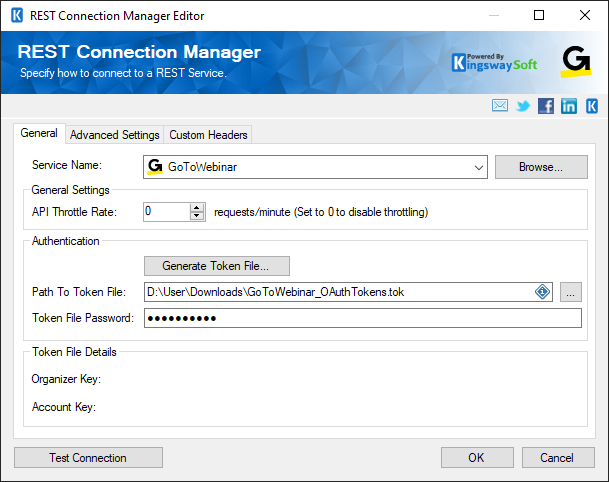Click the Generate Token File... button

point(217,266)
